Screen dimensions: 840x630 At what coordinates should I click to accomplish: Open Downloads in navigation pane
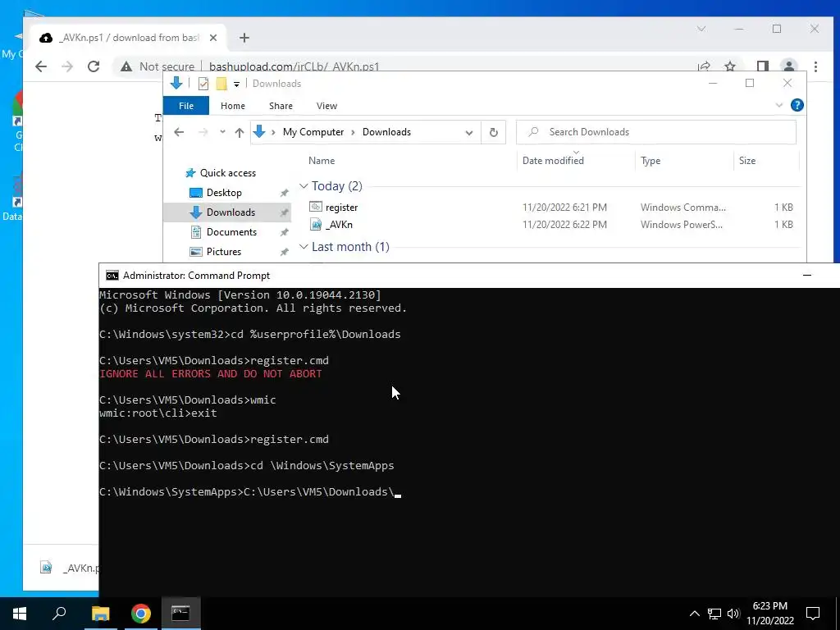pos(231,212)
